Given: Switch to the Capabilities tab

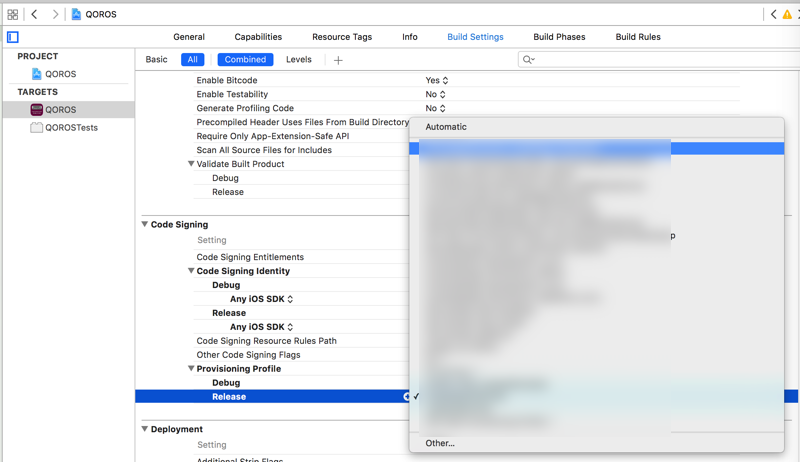Looking at the screenshot, I should click(x=258, y=37).
